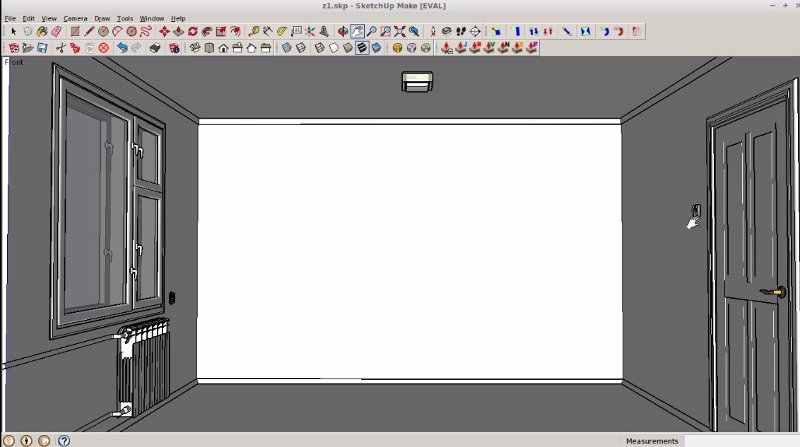Choose the Text label tool

tap(296, 32)
